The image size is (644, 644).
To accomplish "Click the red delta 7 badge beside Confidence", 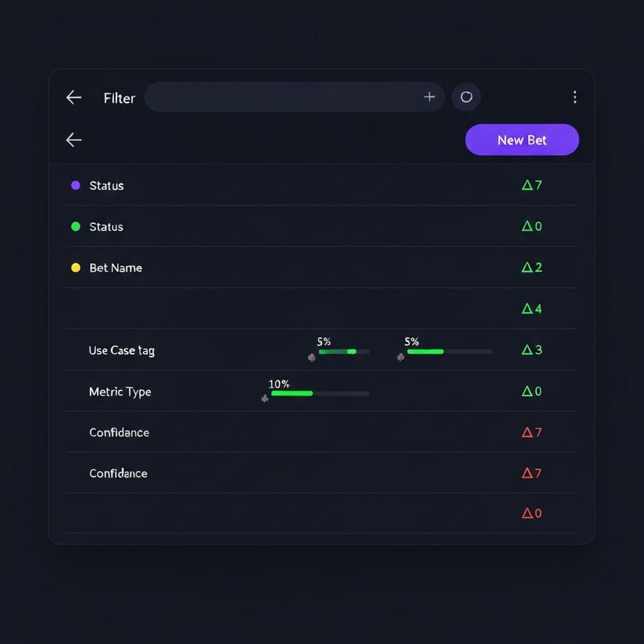I will (x=531, y=432).
